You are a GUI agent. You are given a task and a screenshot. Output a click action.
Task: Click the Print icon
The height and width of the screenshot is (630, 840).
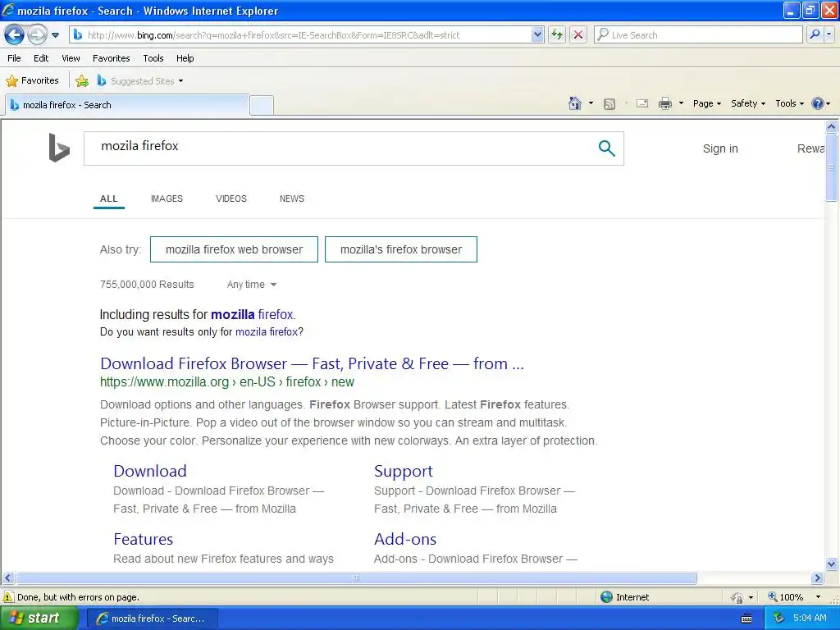664,103
